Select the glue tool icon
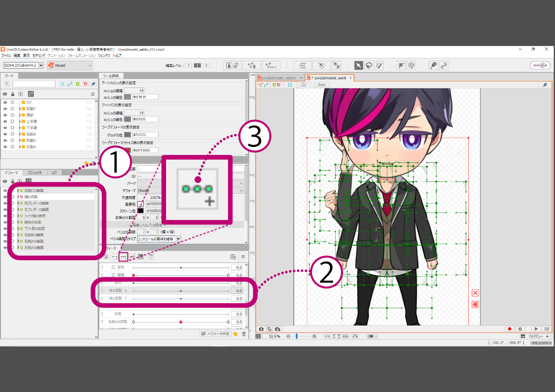This screenshot has width=555, height=392. pyautogui.click(x=336, y=65)
